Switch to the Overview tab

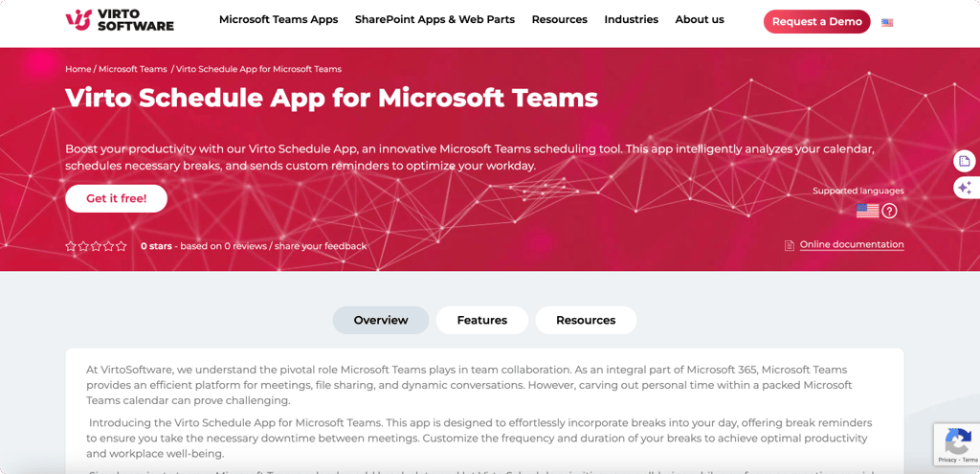381,320
